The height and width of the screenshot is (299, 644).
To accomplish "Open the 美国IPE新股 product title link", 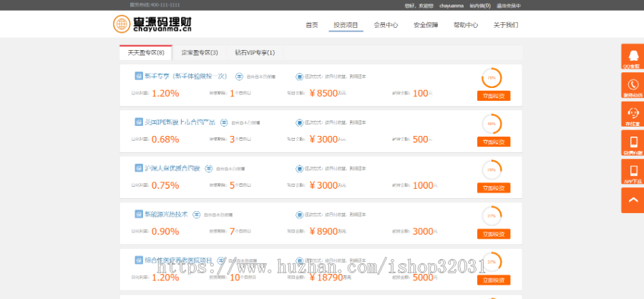I will [180, 122].
